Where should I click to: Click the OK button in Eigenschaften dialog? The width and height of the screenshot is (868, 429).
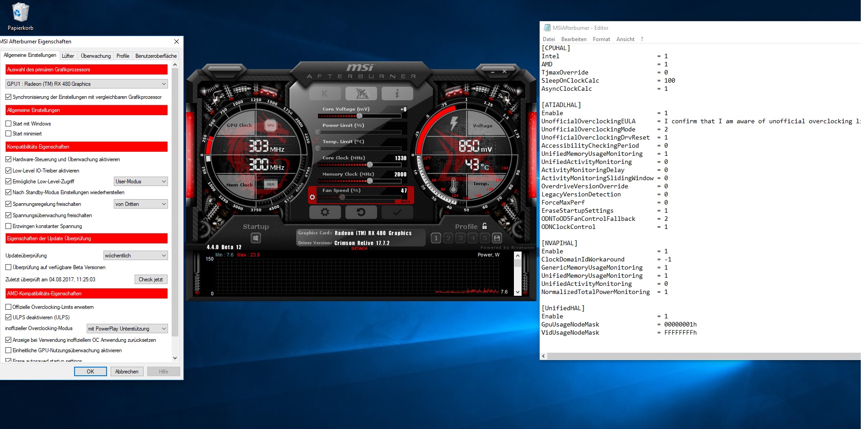[90, 371]
